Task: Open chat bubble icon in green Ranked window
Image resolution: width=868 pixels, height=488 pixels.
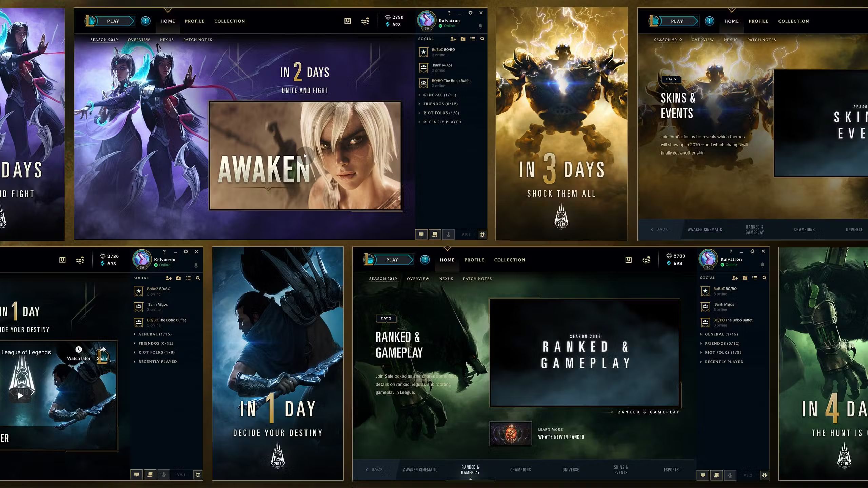Action: coord(703,475)
